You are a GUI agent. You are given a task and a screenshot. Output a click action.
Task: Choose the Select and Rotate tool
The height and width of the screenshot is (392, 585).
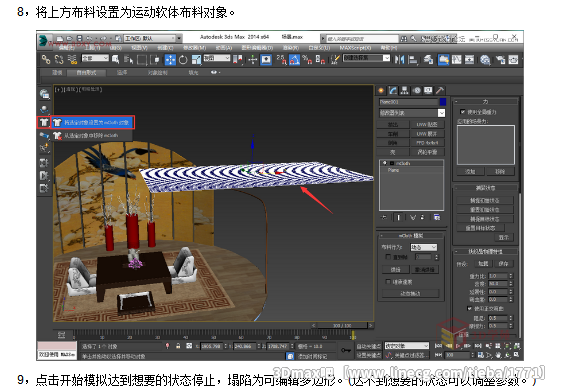tap(183, 59)
